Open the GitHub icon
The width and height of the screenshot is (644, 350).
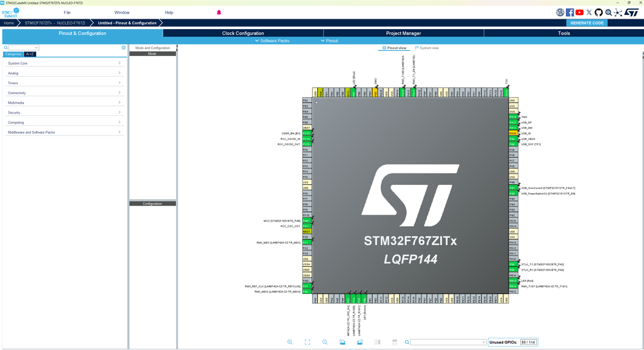coord(598,13)
